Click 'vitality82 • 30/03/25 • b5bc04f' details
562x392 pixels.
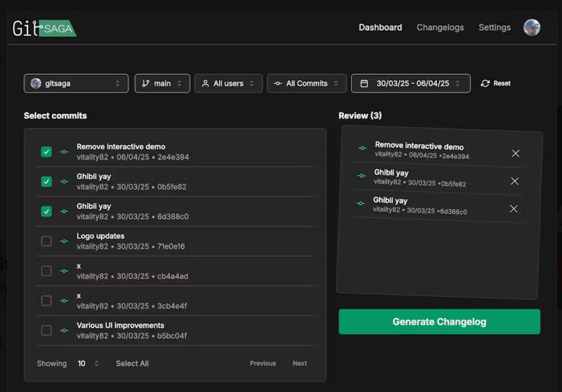(x=132, y=336)
